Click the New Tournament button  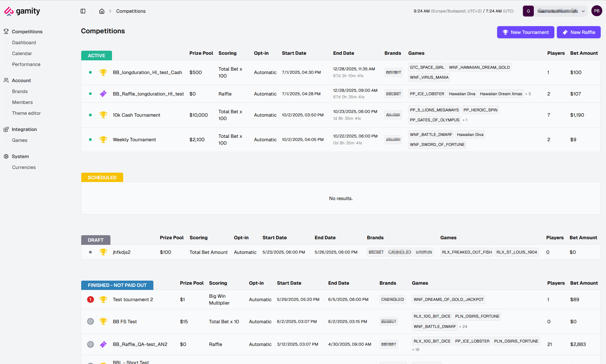click(525, 32)
